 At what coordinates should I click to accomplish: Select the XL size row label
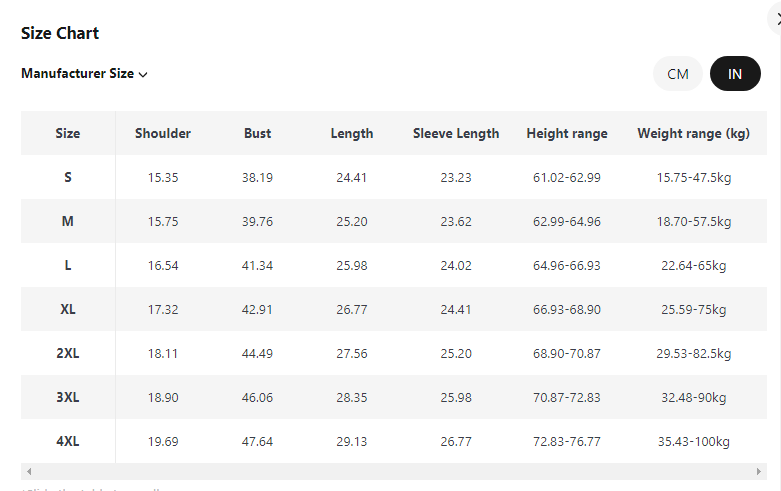click(68, 309)
